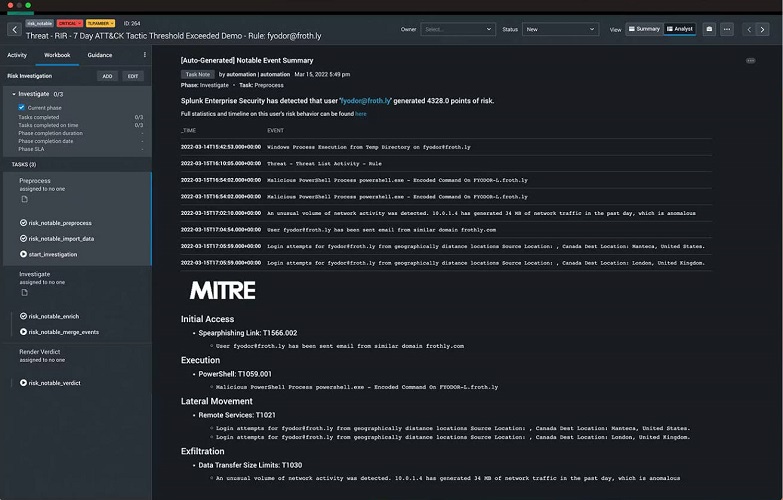Image resolution: width=783 pixels, height=500 pixels.
Task: Switch to Summary view
Action: tap(644, 29)
